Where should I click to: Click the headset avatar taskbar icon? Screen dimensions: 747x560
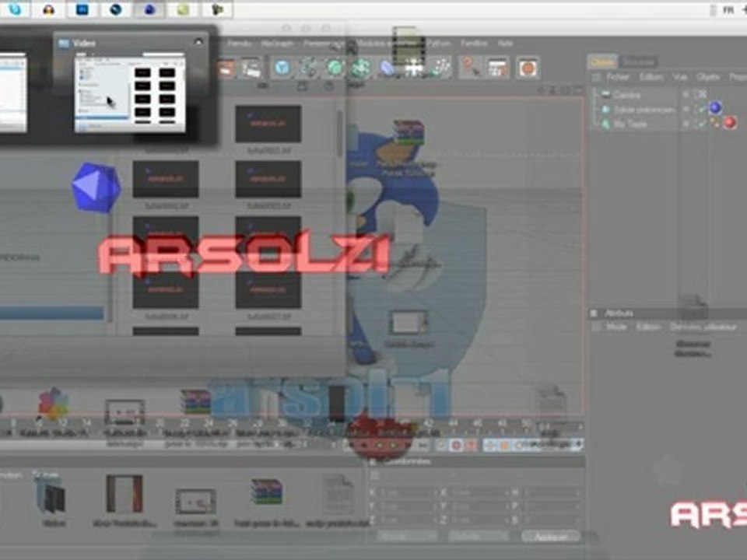pos(48,9)
